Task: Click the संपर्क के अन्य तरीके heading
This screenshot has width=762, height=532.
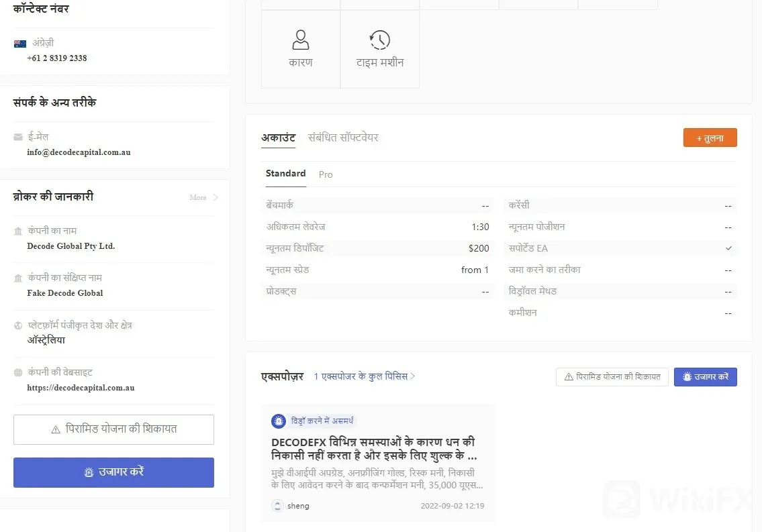Action: click(55, 103)
